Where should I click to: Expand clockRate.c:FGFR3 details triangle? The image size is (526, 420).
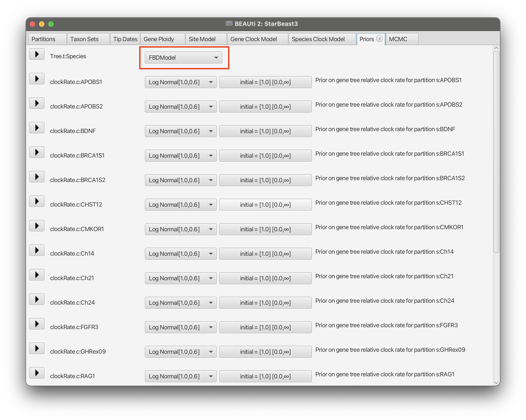tap(37, 324)
